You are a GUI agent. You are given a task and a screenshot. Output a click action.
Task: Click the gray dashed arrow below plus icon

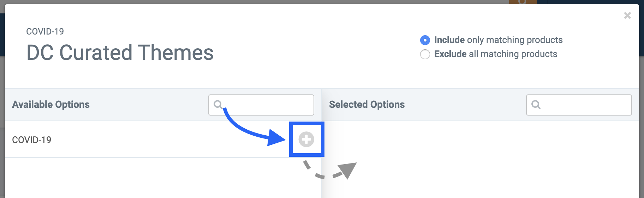[330, 170]
